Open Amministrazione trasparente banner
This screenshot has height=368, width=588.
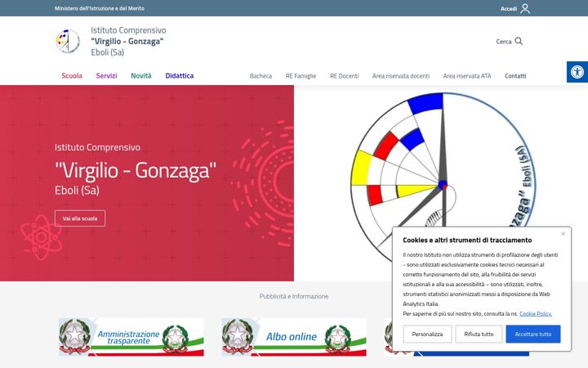[131, 337]
